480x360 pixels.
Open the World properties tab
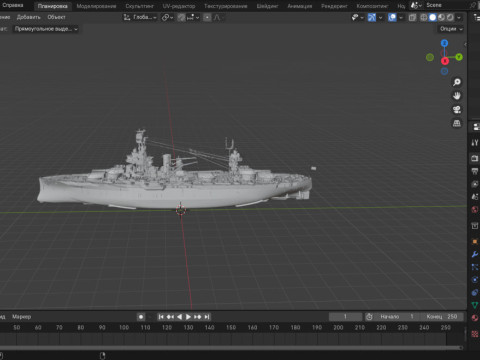475,209
